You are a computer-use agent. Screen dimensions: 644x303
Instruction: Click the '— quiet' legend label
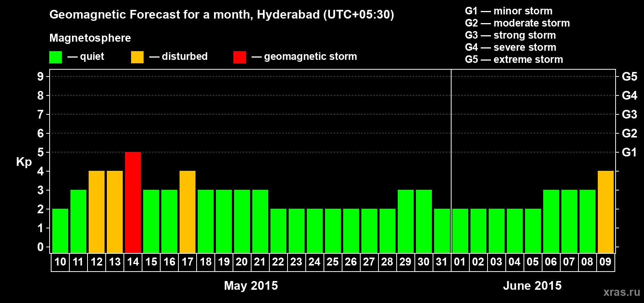point(86,56)
